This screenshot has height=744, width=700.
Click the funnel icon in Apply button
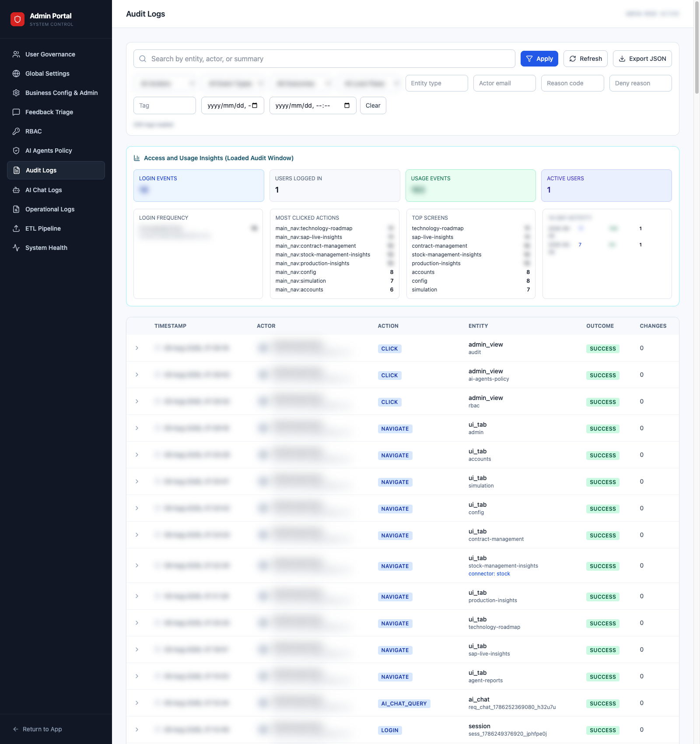529,59
